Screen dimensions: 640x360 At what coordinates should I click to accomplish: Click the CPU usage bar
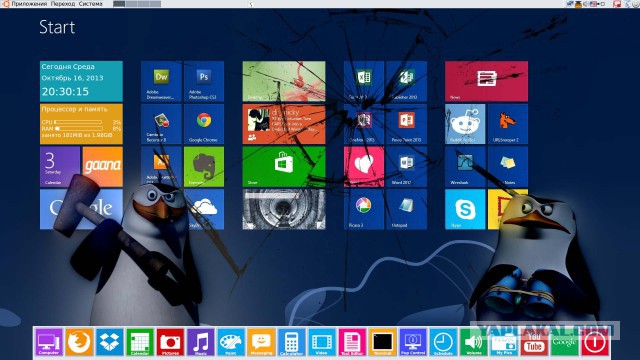point(78,122)
